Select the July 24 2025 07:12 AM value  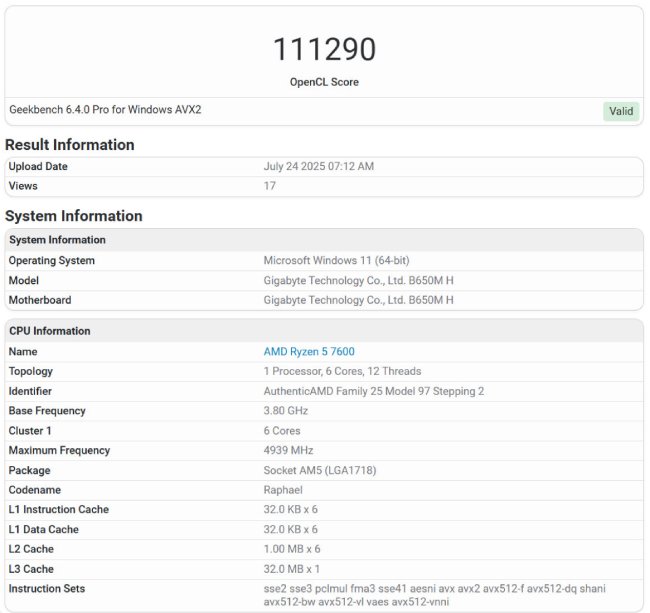(319, 166)
